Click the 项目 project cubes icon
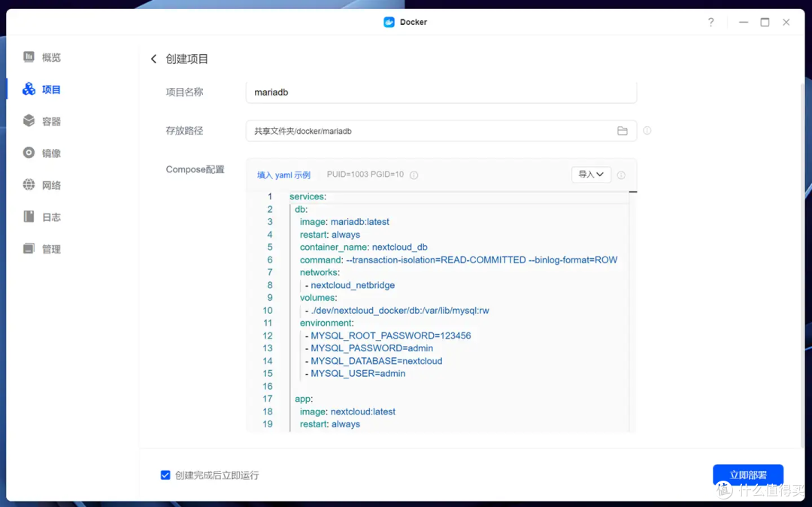 coord(29,89)
